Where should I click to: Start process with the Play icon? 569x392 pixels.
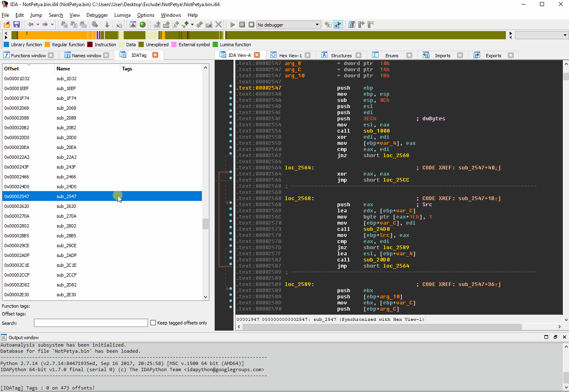233,25
